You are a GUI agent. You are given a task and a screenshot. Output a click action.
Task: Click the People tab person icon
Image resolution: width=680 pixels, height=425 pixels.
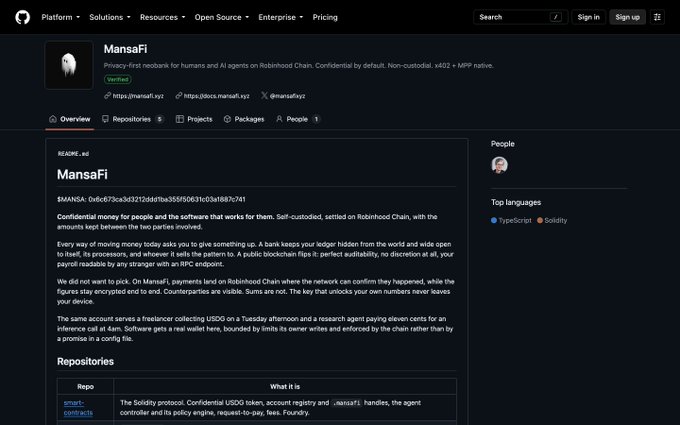(279, 119)
